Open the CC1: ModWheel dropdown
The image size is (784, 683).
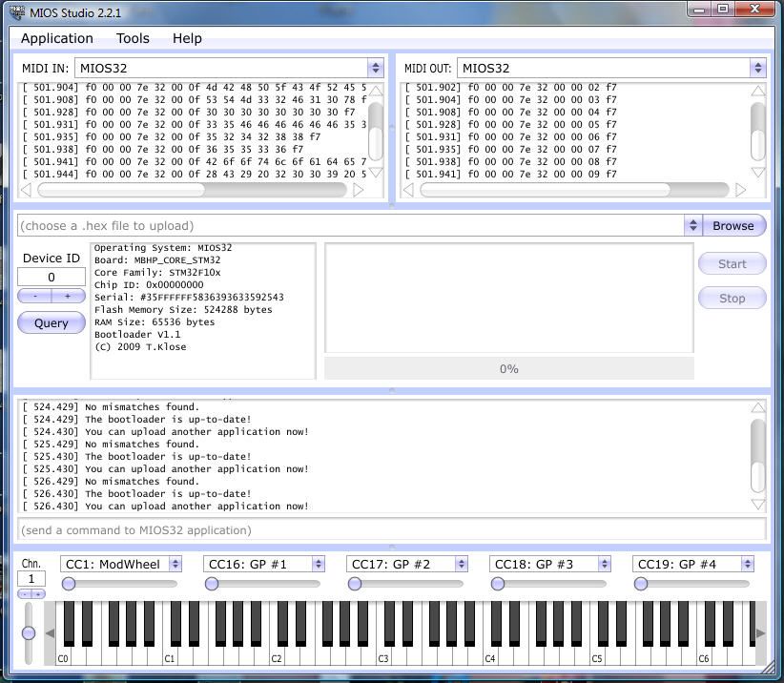(x=121, y=564)
